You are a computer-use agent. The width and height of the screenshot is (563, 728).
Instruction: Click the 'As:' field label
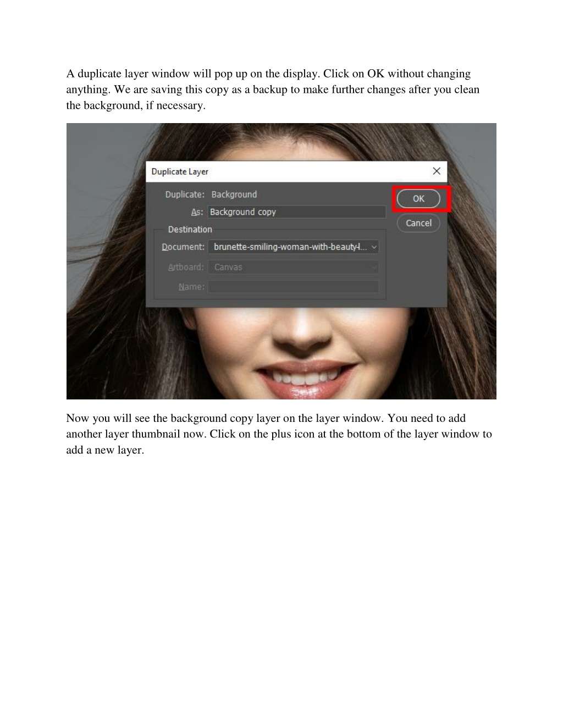[197, 212]
